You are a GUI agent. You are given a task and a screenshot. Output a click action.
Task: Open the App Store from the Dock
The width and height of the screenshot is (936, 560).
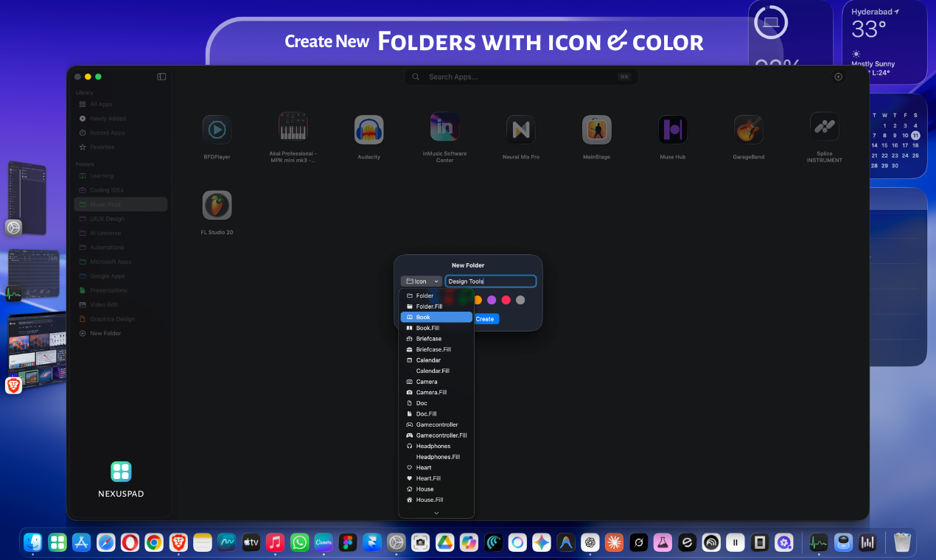81,543
